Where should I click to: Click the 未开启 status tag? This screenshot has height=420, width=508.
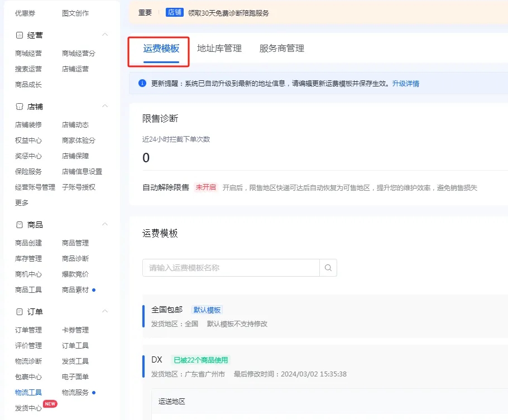point(206,187)
